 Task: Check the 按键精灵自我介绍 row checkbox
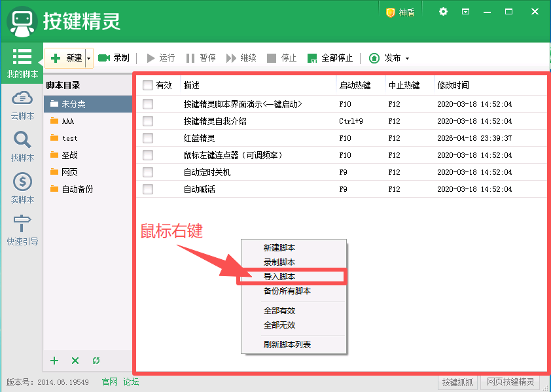pyautogui.click(x=148, y=121)
